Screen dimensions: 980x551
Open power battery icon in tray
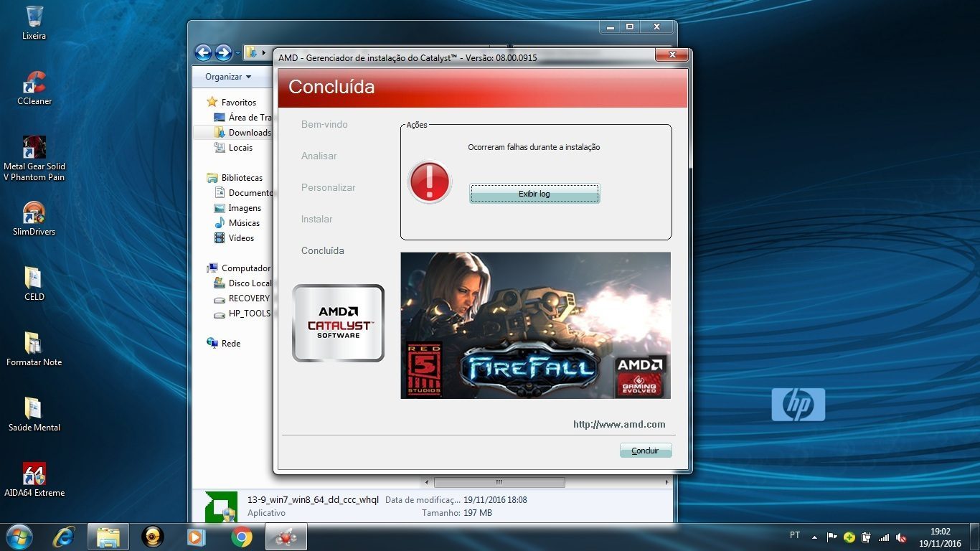pos(867,537)
